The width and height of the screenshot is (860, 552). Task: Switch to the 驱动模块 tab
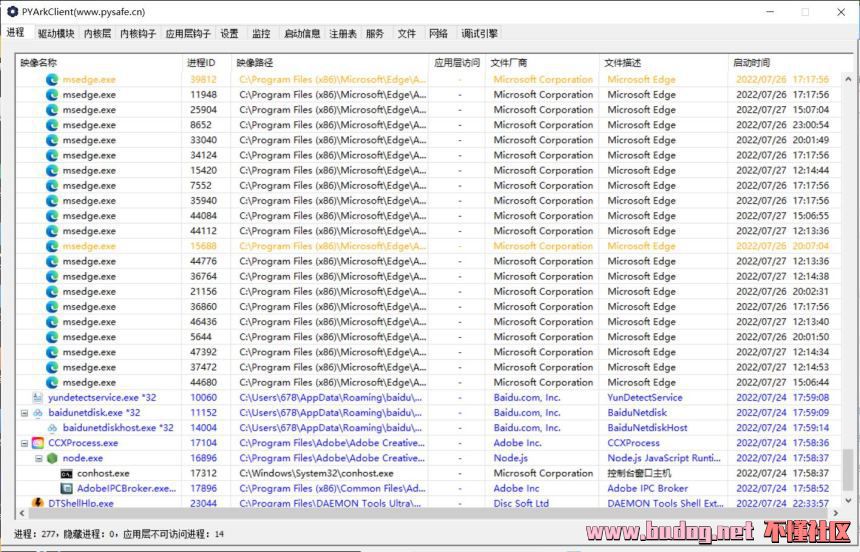56,33
